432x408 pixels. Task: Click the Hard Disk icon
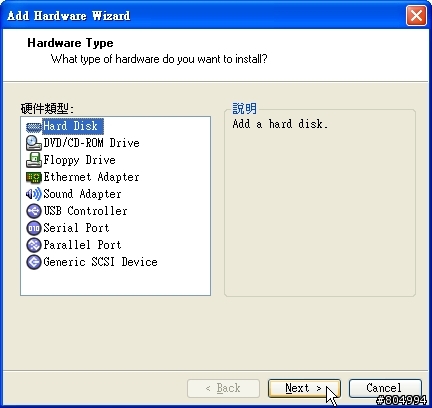[34, 127]
